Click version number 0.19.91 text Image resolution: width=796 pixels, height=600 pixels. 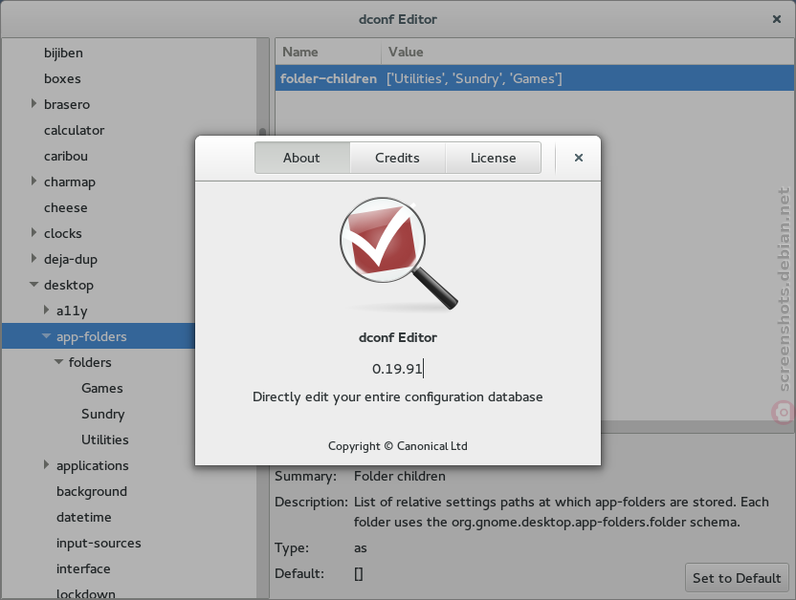(x=397, y=369)
